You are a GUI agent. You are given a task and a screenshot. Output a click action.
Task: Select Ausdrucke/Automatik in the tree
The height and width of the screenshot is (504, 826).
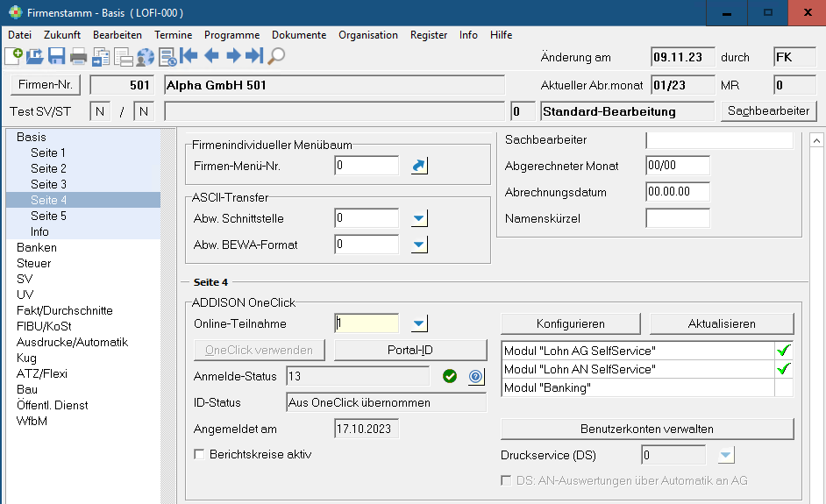pos(72,343)
